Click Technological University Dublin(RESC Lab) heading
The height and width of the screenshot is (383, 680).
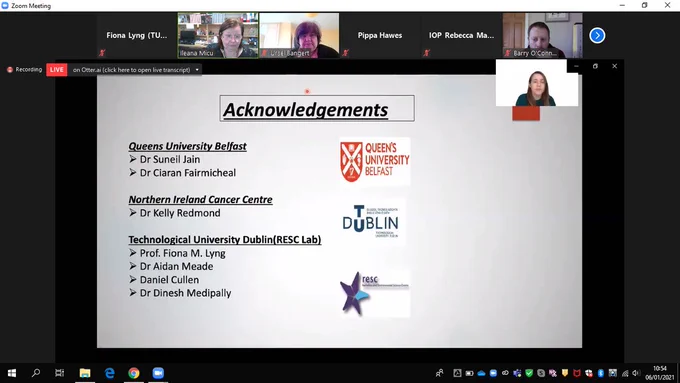(x=225, y=239)
